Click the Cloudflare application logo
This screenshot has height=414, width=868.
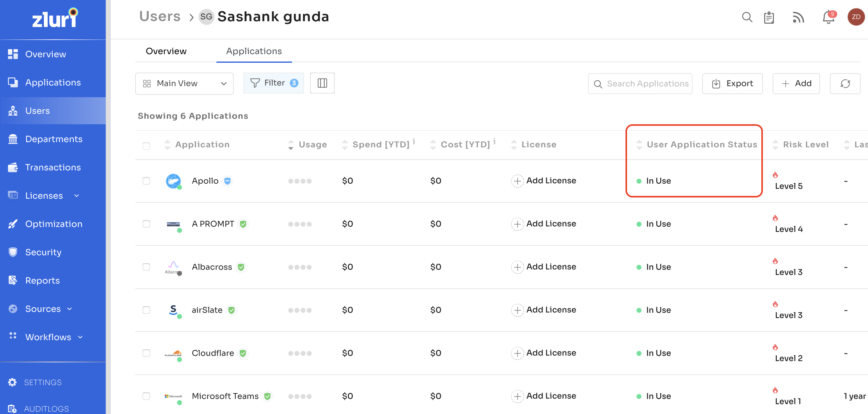coord(173,353)
